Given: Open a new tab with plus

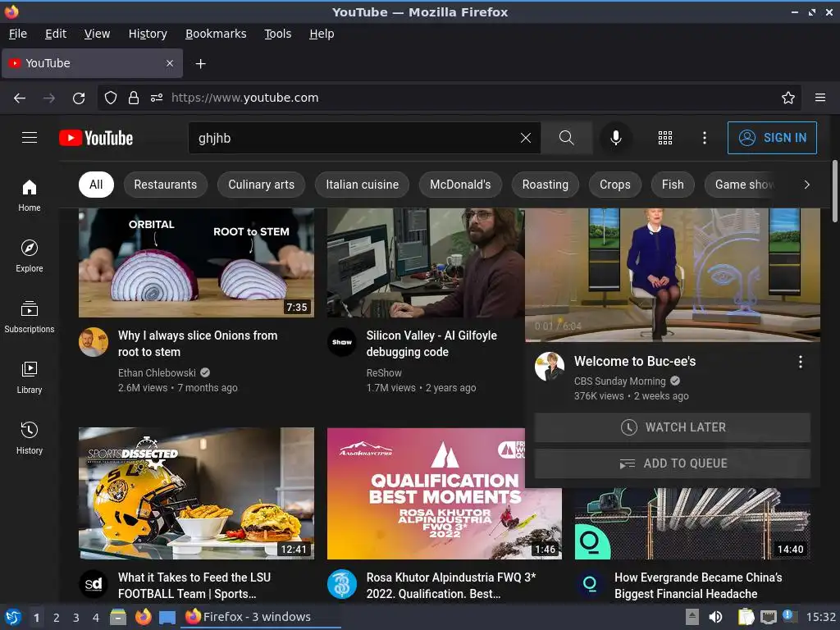Looking at the screenshot, I should pos(200,64).
